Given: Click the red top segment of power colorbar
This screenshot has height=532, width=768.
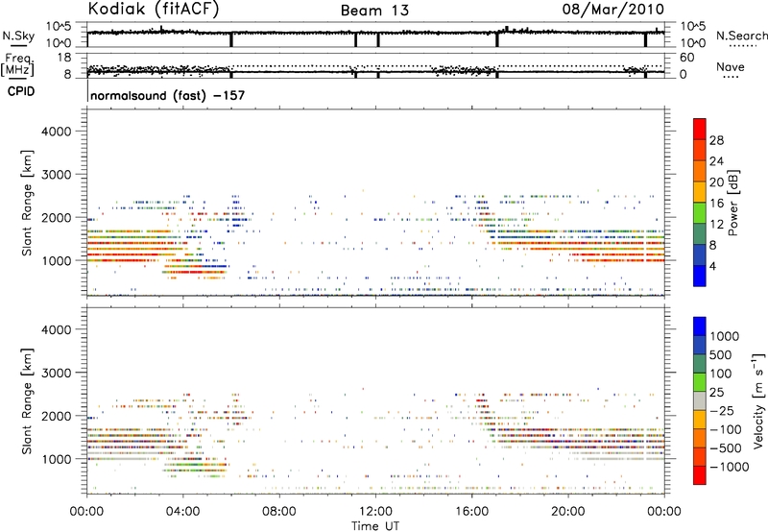Looking at the screenshot, I should coord(700,129).
